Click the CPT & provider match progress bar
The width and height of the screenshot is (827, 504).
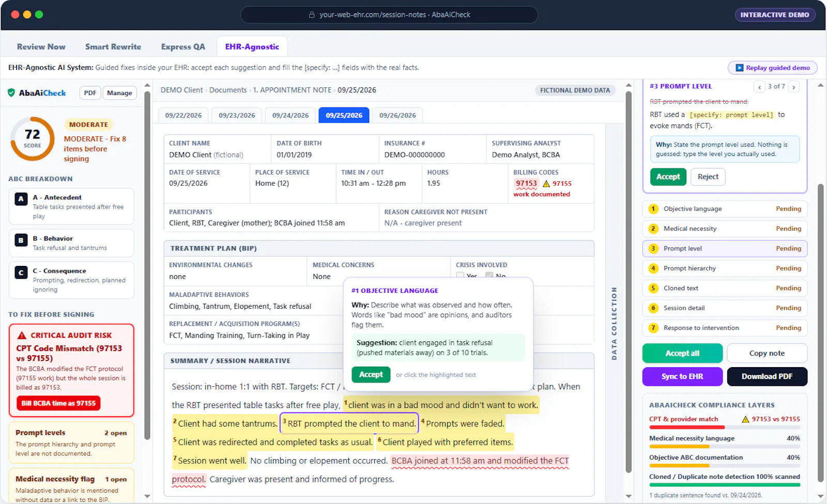tap(725, 428)
